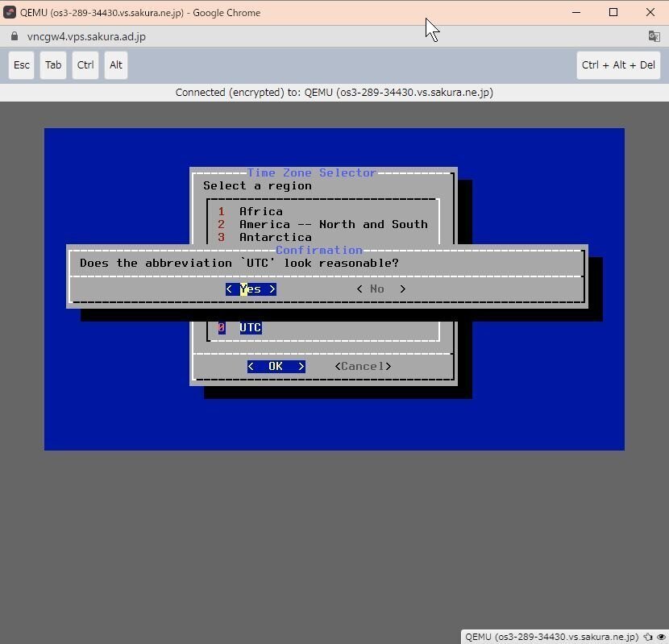Image resolution: width=669 pixels, height=644 pixels.
Task: Select the highlighted UTC entry
Action: pyautogui.click(x=251, y=328)
